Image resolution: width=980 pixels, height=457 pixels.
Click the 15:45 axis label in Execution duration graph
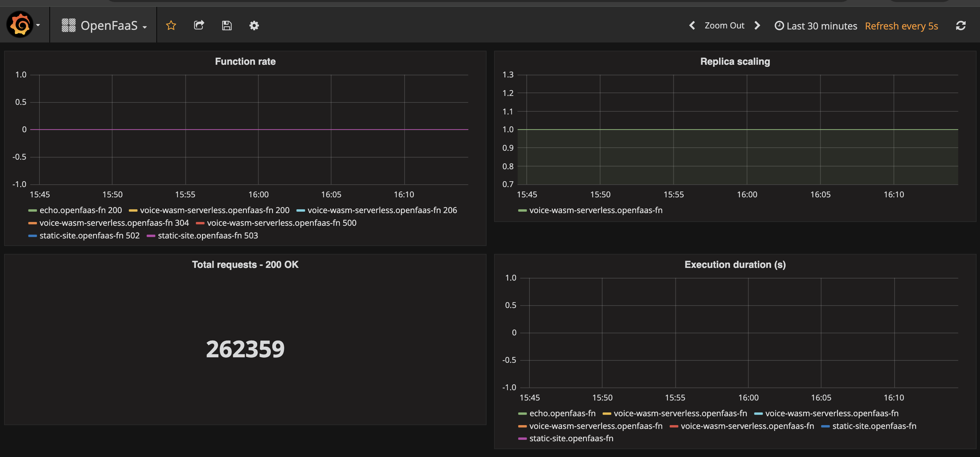pos(529,398)
